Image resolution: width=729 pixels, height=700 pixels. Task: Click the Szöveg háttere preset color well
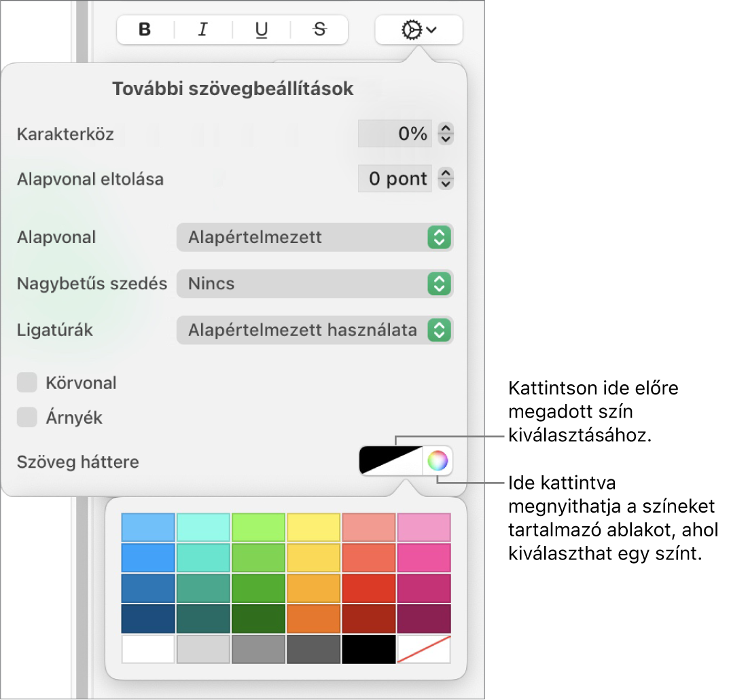point(391,461)
